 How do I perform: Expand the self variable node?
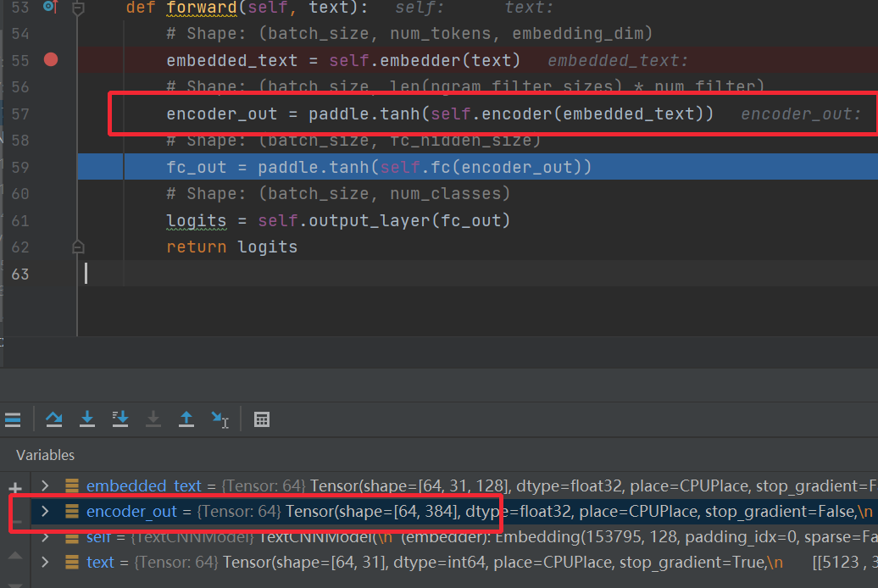coord(45,538)
